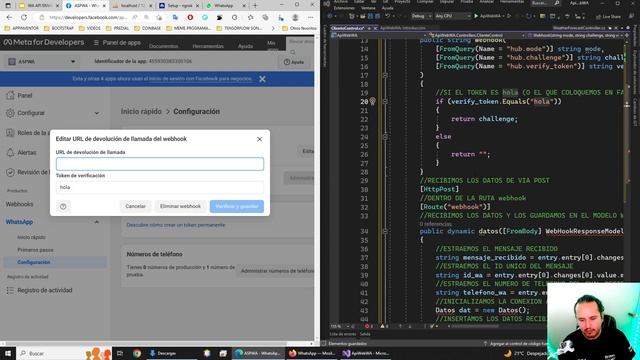Open Inicio rápido under WhatsApp

pos(31,237)
